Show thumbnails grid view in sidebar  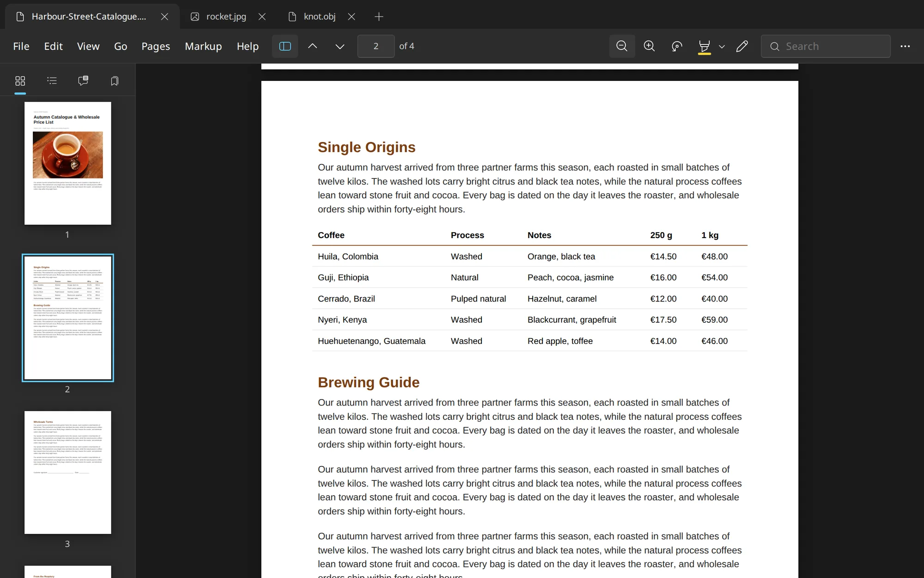click(20, 81)
